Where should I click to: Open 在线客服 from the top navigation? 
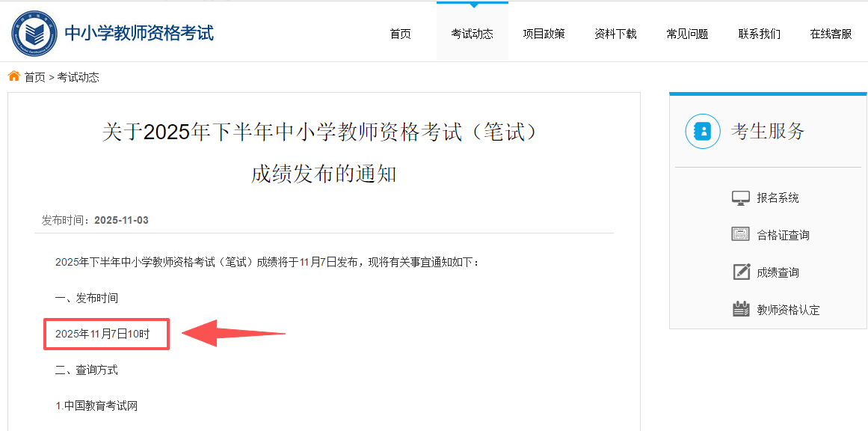pos(831,34)
